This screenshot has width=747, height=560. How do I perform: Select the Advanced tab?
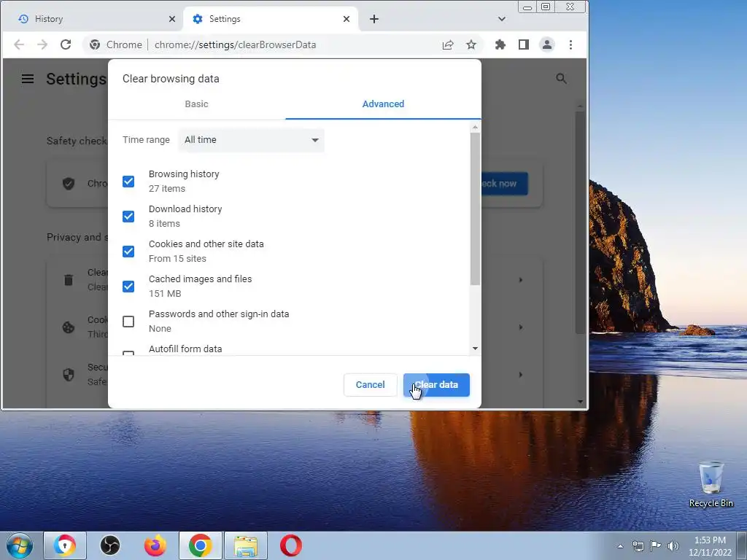pos(383,104)
